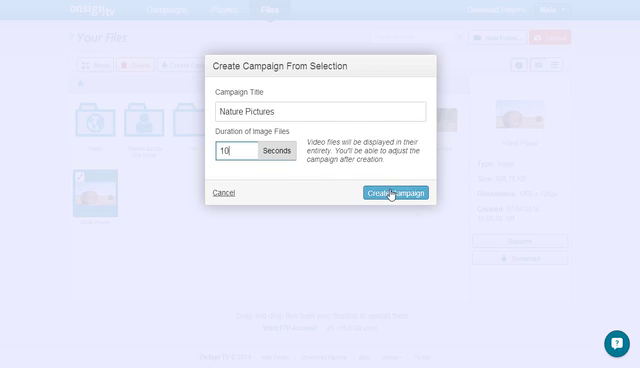Viewport: 640px width, 368px height.
Task: Click the Cancel link
Action: click(224, 193)
